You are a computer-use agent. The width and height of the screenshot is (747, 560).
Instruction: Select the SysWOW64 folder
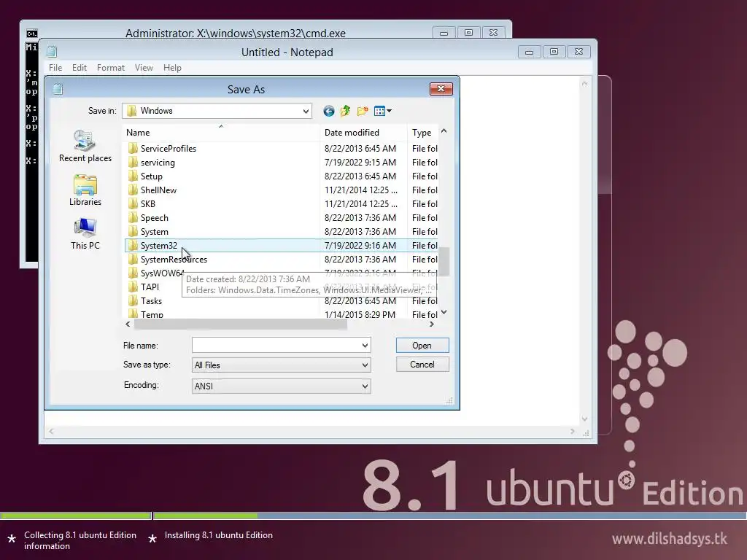(162, 273)
